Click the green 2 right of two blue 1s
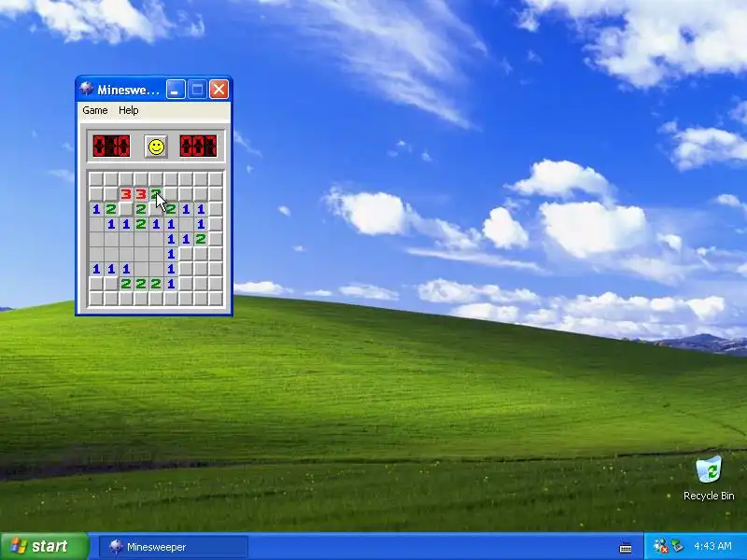Image resolution: width=747 pixels, height=560 pixels. click(201, 239)
